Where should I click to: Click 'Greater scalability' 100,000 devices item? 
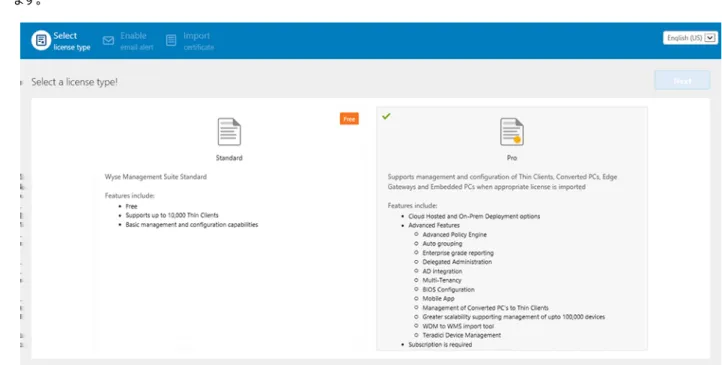tap(513, 317)
